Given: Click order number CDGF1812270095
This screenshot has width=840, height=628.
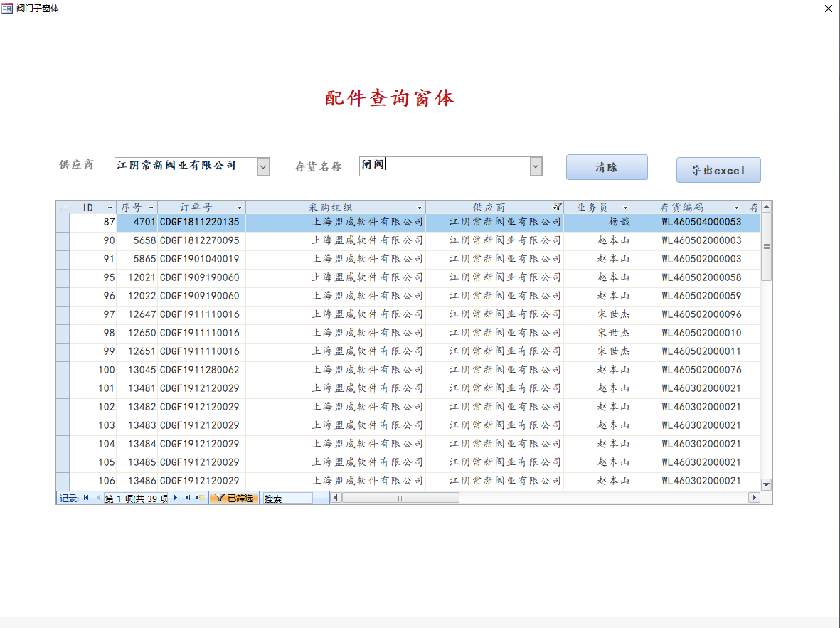Looking at the screenshot, I should [x=201, y=240].
